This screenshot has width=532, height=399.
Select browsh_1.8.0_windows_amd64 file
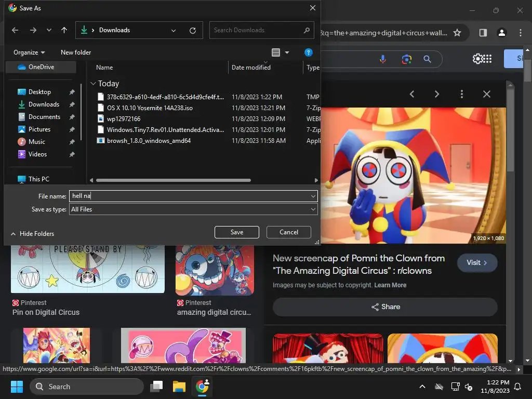[x=149, y=140]
